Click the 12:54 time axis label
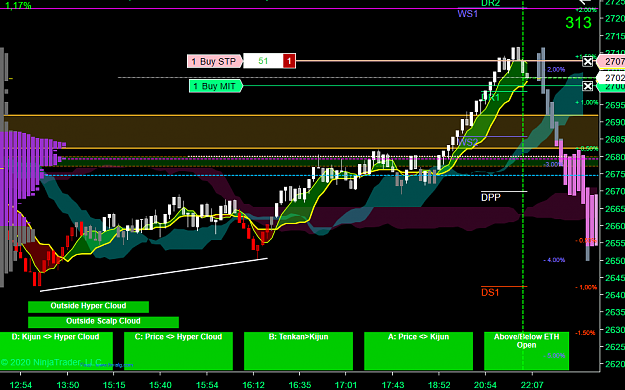Viewport: 625px width, 390px height. coord(21,385)
